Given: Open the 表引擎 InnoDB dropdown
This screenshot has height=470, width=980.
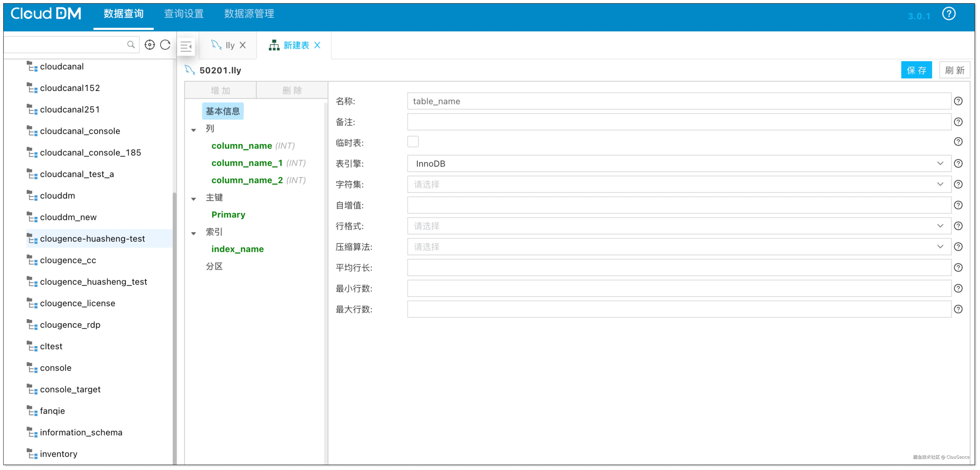Looking at the screenshot, I should pyautogui.click(x=679, y=164).
